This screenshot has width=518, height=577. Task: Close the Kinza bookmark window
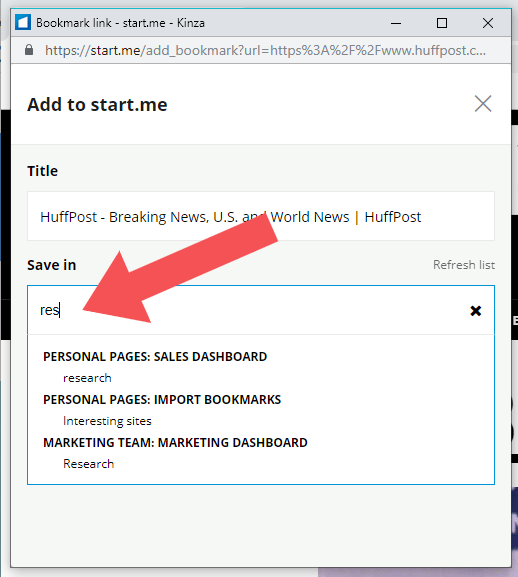[x=488, y=23]
